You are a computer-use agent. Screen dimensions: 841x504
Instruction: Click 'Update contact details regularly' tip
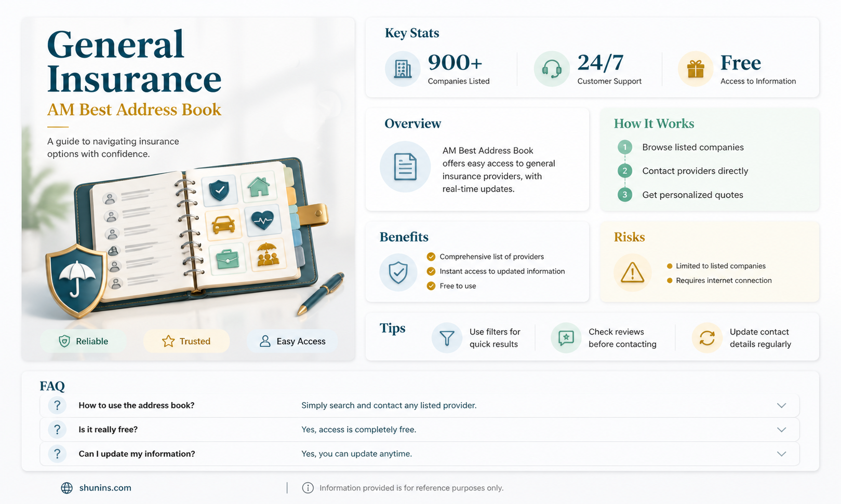760,338
